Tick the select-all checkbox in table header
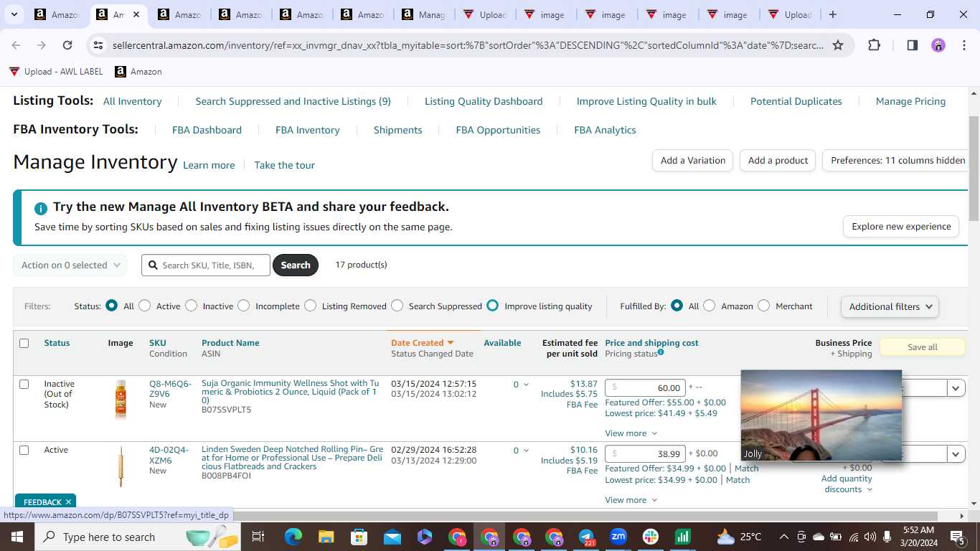Screen dimensions: 980x551 point(24,344)
